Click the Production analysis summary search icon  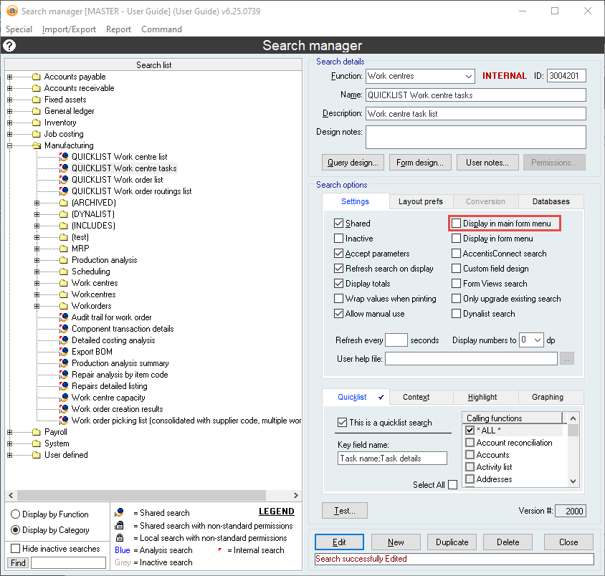pos(64,363)
